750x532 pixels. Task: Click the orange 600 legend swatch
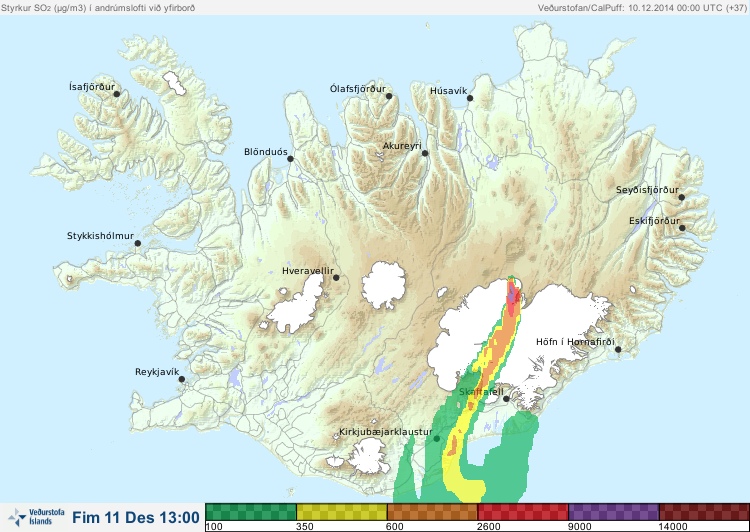(432, 512)
